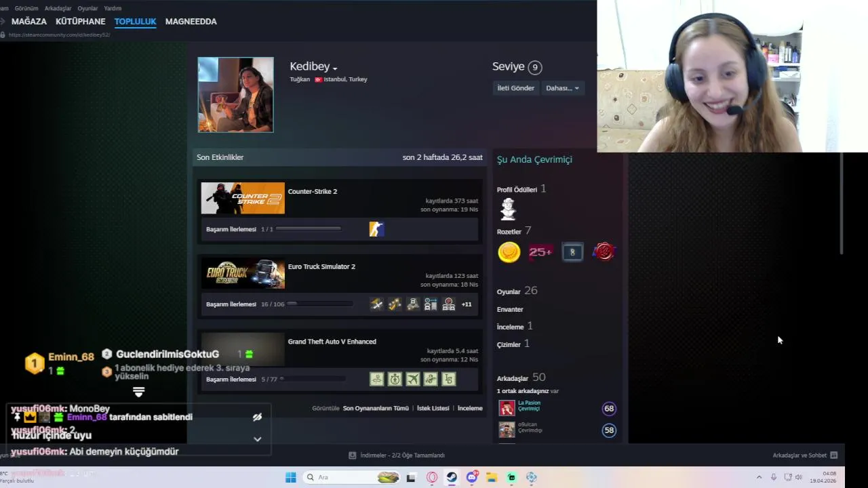Open the profile award statue icon
This screenshot has width=868, height=488.
click(x=508, y=209)
